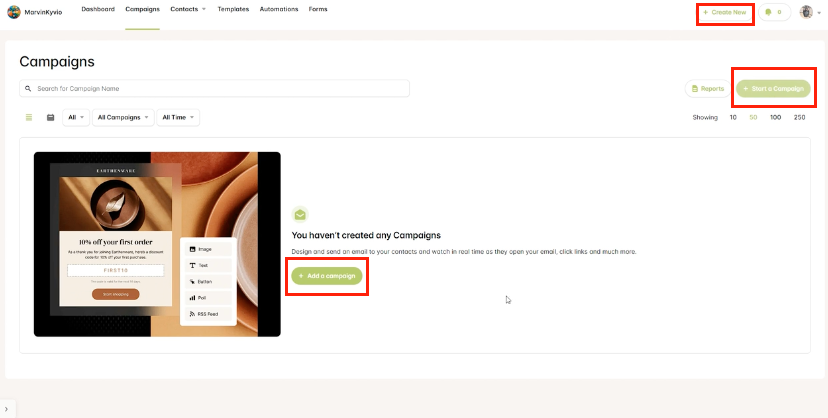Click the green envelope icon
The width and height of the screenshot is (828, 418).
[300, 215]
